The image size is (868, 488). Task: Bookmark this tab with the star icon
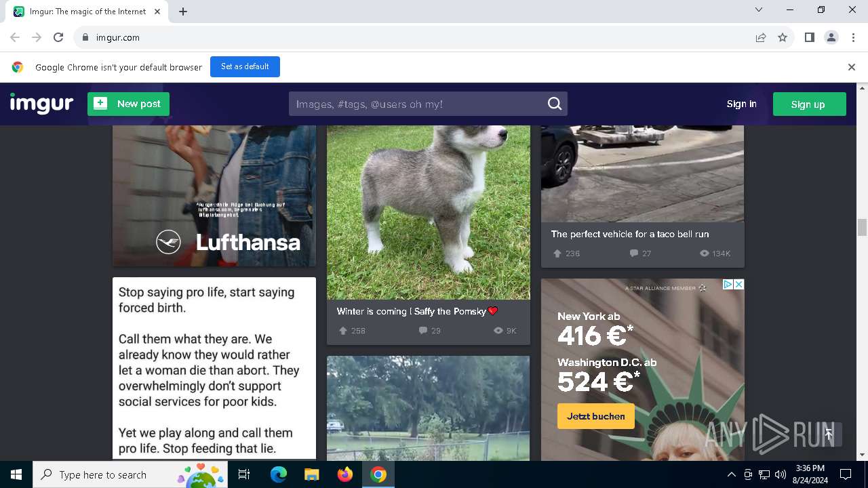[783, 37]
